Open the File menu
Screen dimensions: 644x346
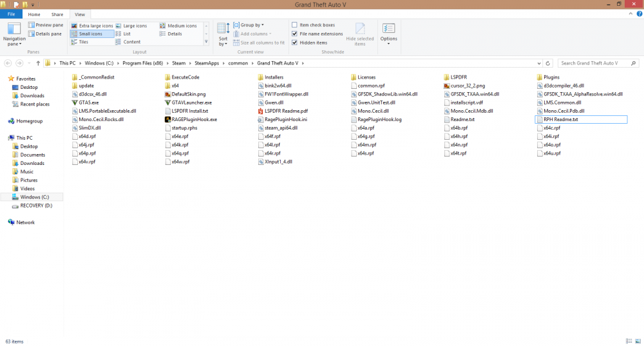click(11, 14)
